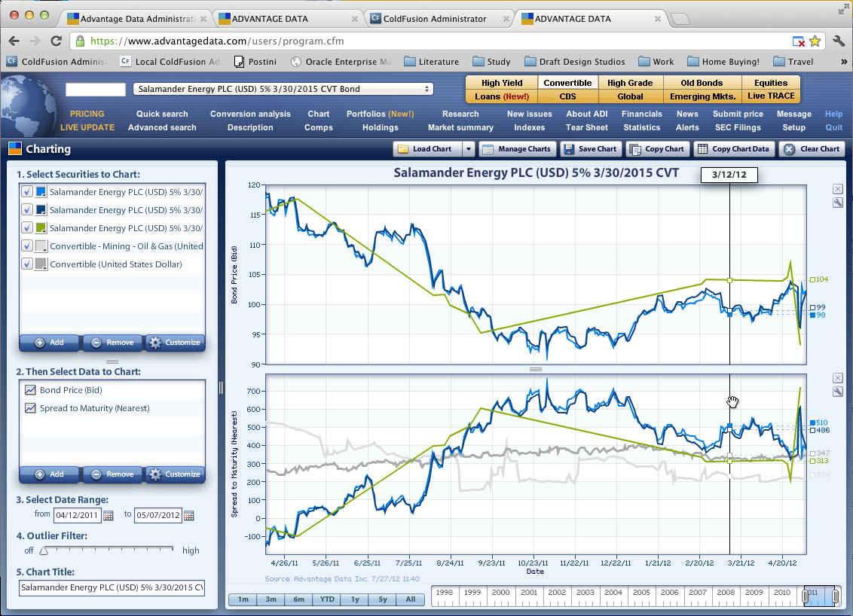The image size is (853, 616).
Task: Add a security to chart list
Action: click(x=50, y=343)
